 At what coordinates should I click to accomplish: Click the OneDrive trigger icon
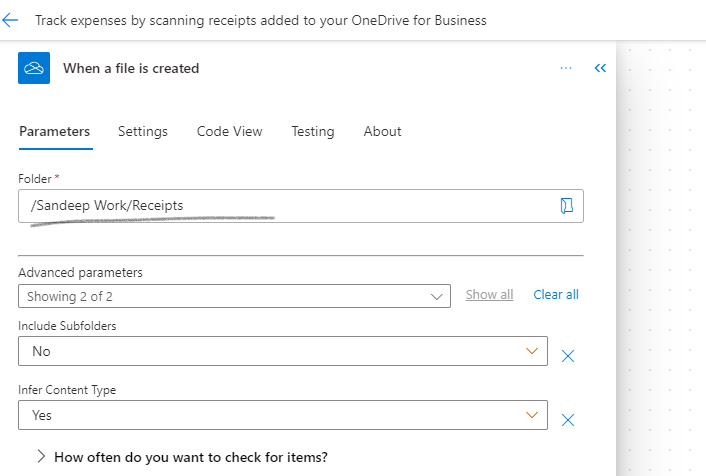tap(34, 68)
